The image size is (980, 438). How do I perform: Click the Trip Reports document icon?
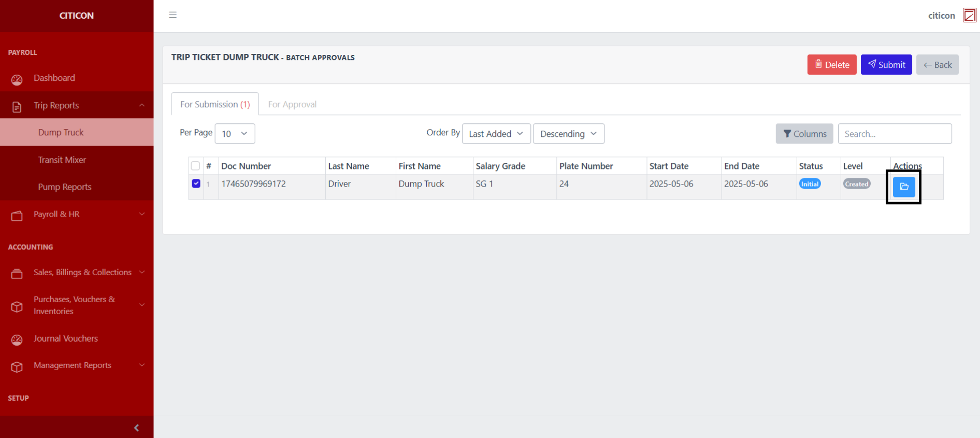pos(17,107)
